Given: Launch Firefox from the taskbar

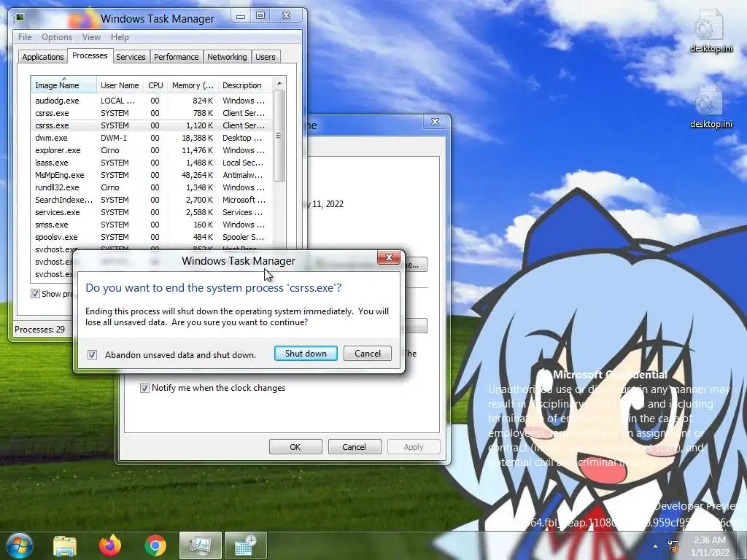Looking at the screenshot, I should 110,545.
